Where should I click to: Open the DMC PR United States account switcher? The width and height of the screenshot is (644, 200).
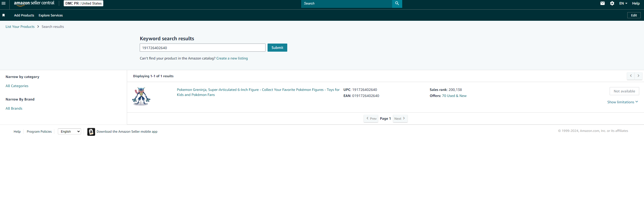83,3
